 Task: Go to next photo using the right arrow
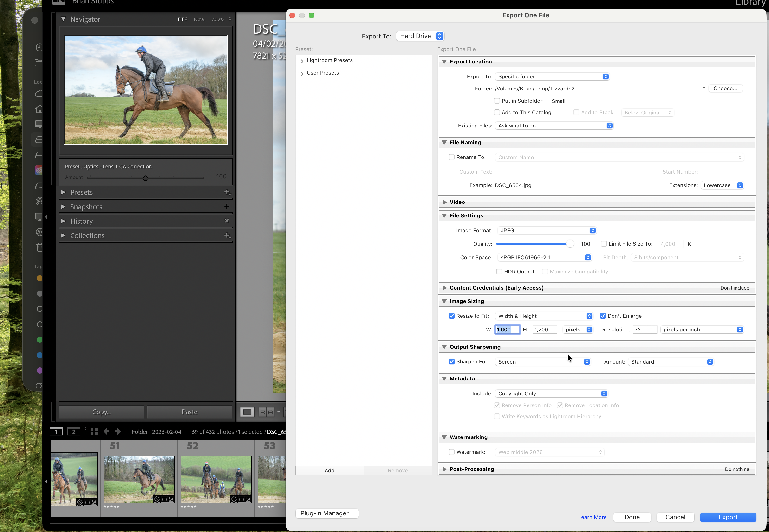[118, 431]
